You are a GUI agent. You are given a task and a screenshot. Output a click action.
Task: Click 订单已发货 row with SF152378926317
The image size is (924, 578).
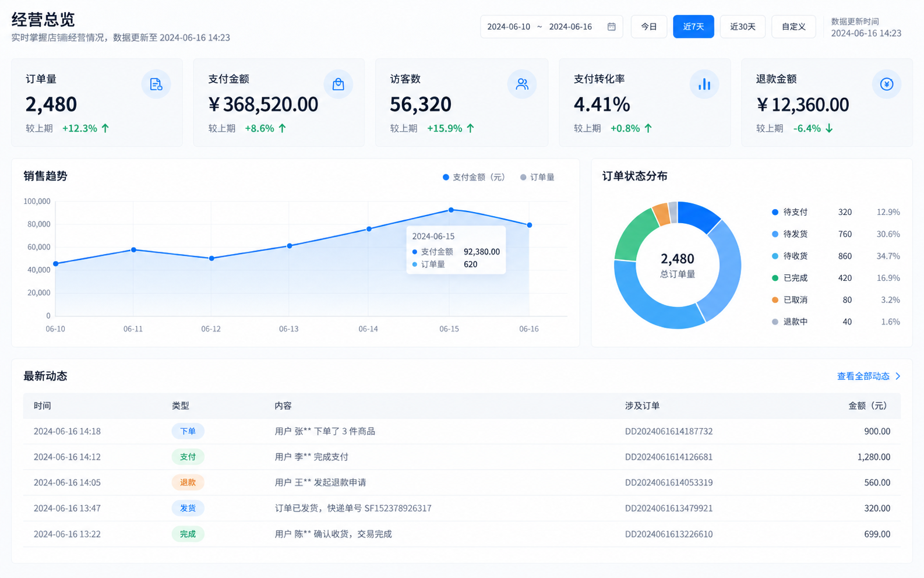tap(462, 509)
